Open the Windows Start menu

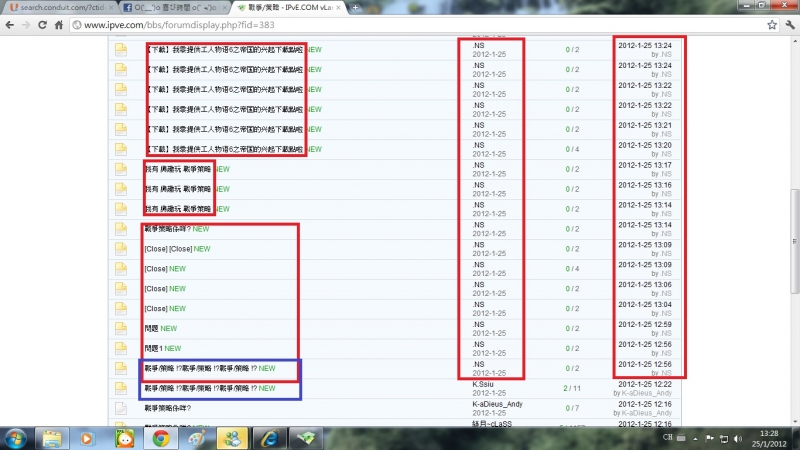[x=15, y=439]
